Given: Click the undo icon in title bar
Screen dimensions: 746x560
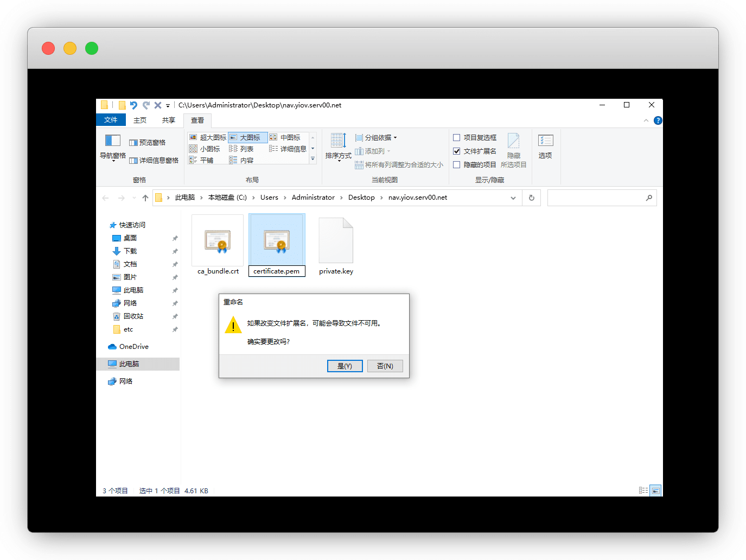Looking at the screenshot, I should point(133,105).
